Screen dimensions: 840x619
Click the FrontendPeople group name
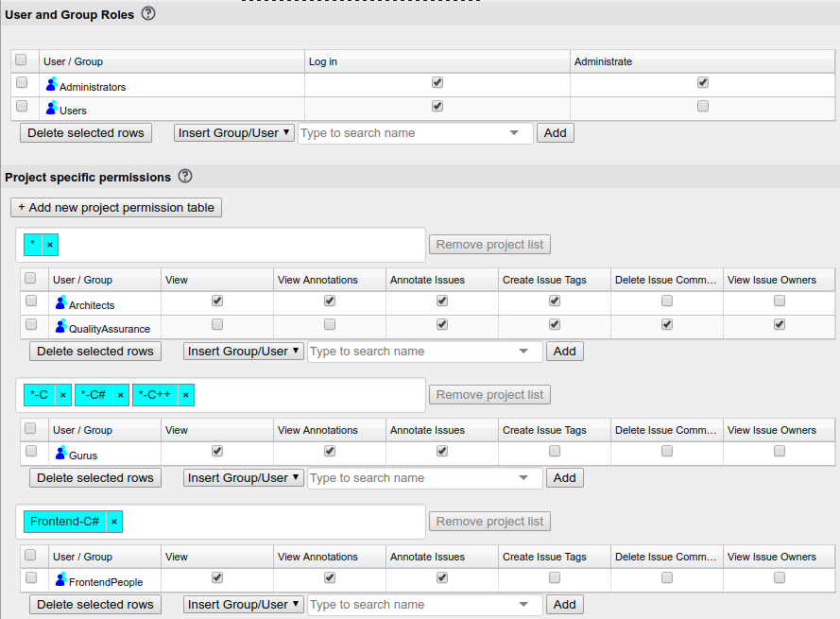point(106,582)
